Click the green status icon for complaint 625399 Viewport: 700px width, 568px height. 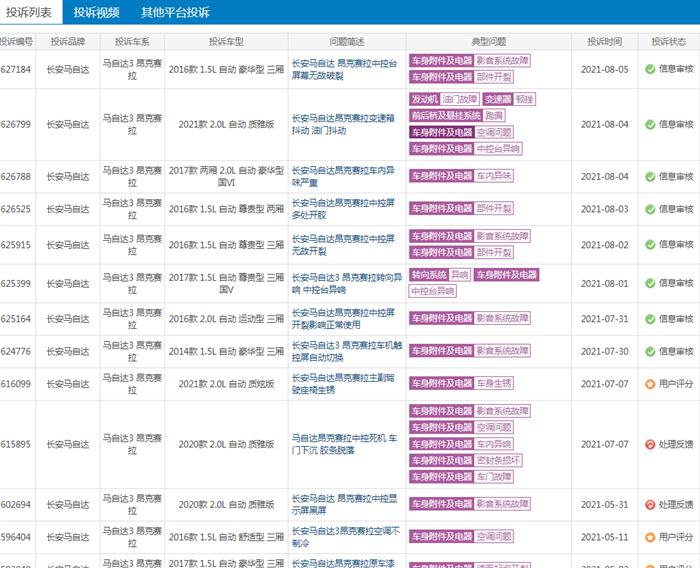coord(650,284)
